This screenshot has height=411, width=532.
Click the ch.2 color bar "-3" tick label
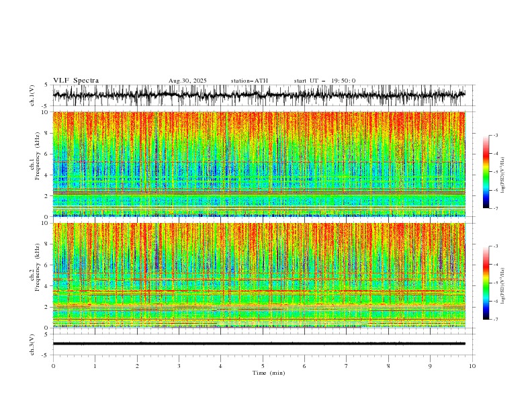(496, 246)
